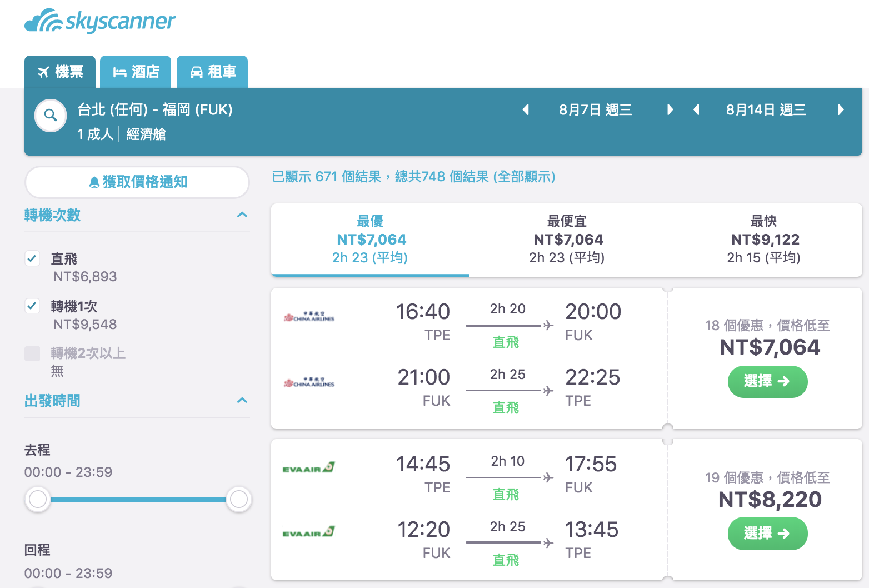Click the 13:45 TPE return arrival time
This screenshot has width=869, height=588.
tap(591, 530)
